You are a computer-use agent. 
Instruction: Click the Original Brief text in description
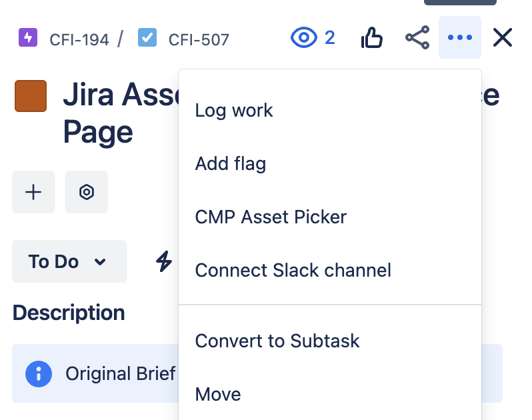121,374
